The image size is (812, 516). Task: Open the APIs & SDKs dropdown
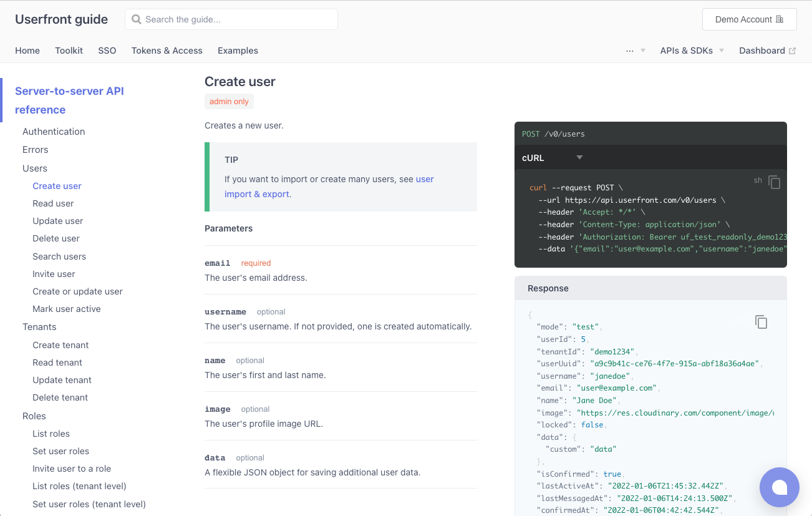[x=692, y=51]
